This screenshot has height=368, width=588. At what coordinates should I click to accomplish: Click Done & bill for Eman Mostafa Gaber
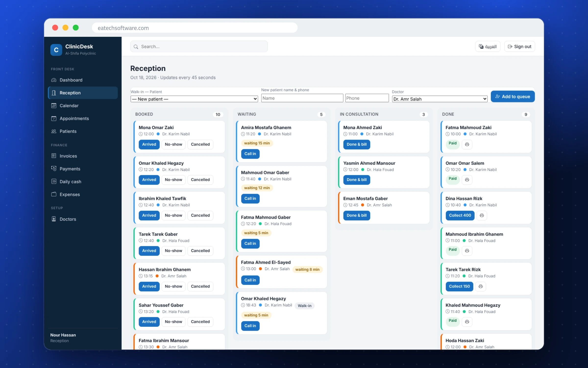tap(356, 215)
